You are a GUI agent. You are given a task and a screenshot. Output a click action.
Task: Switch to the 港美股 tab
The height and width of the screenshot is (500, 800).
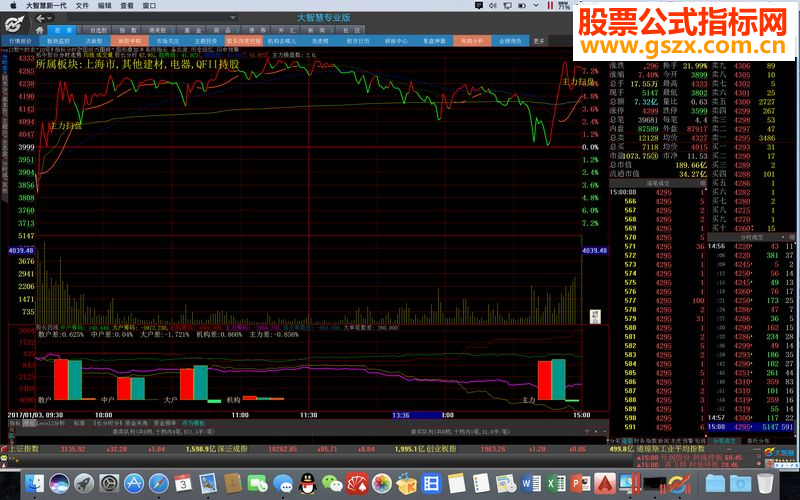[x=159, y=30]
